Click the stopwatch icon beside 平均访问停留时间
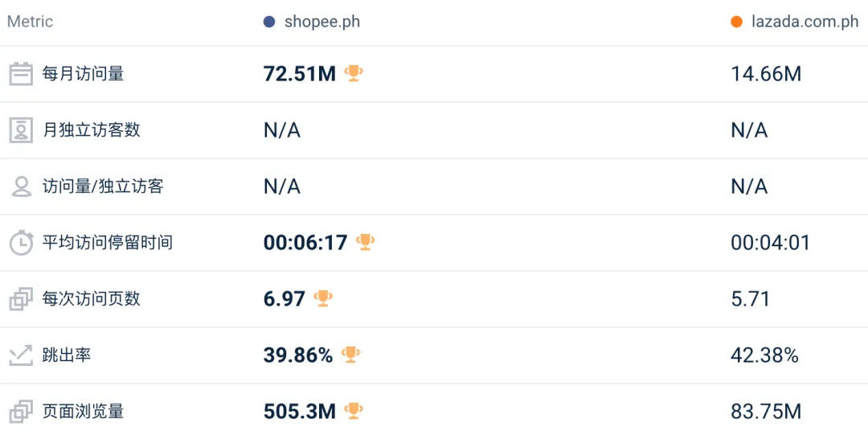 21,243
